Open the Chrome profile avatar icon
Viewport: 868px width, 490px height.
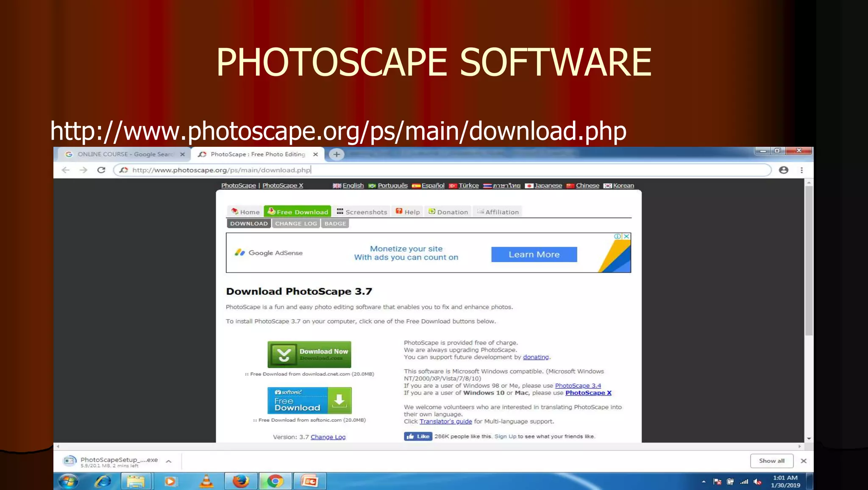click(x=784, y=170)
